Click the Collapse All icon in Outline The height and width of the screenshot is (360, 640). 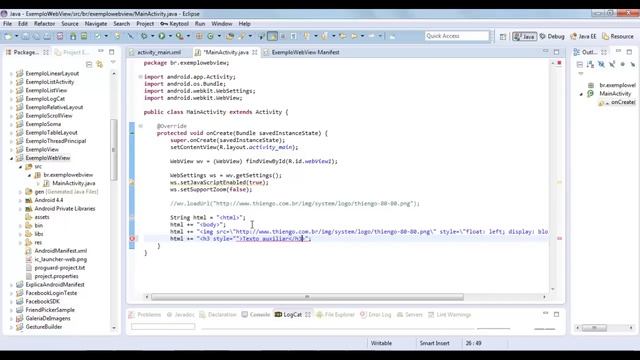(x=580, y=64)
